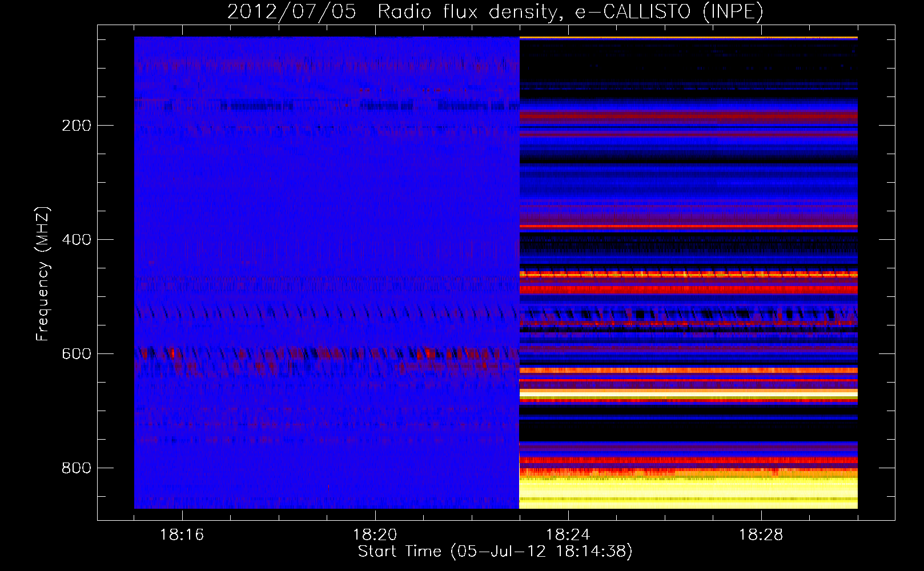The width and height of the screenshot is (924, 571).
Task: Click the 200 frequency tick label
Action: [x=76, y=126]
